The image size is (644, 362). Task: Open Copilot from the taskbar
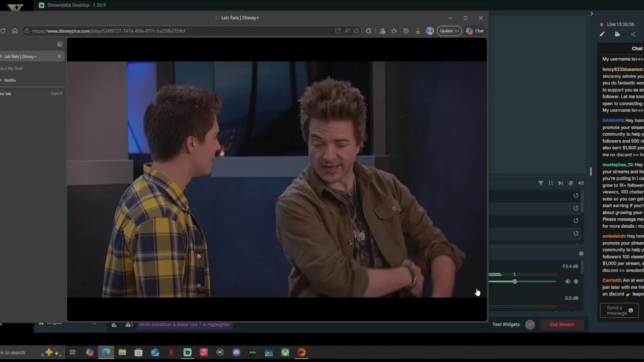pyautogui.click(x=90, y=352)
